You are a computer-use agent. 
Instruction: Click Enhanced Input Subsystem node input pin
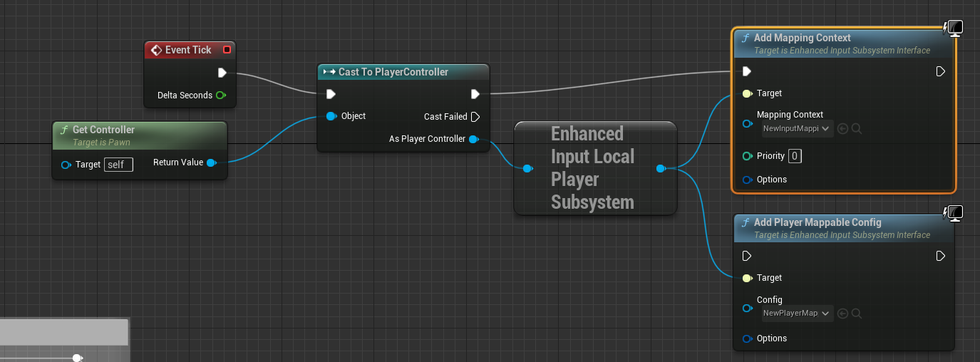coord(527,169)
